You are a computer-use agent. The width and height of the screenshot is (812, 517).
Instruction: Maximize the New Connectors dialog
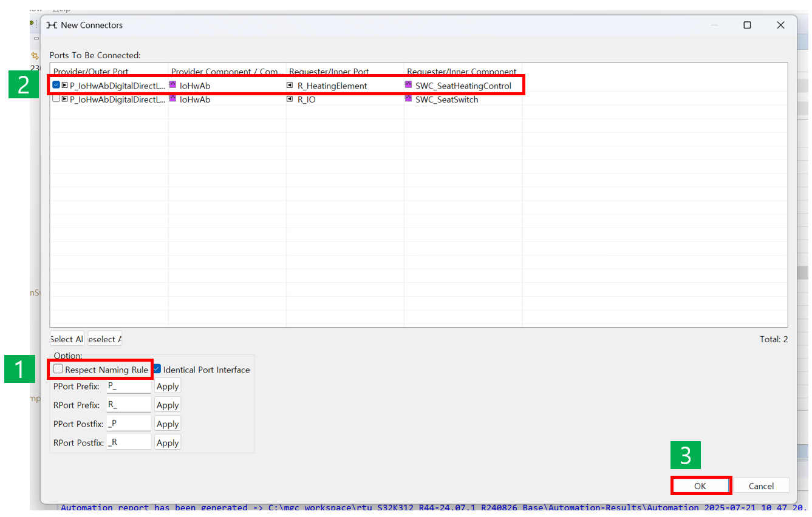point(747,25)
